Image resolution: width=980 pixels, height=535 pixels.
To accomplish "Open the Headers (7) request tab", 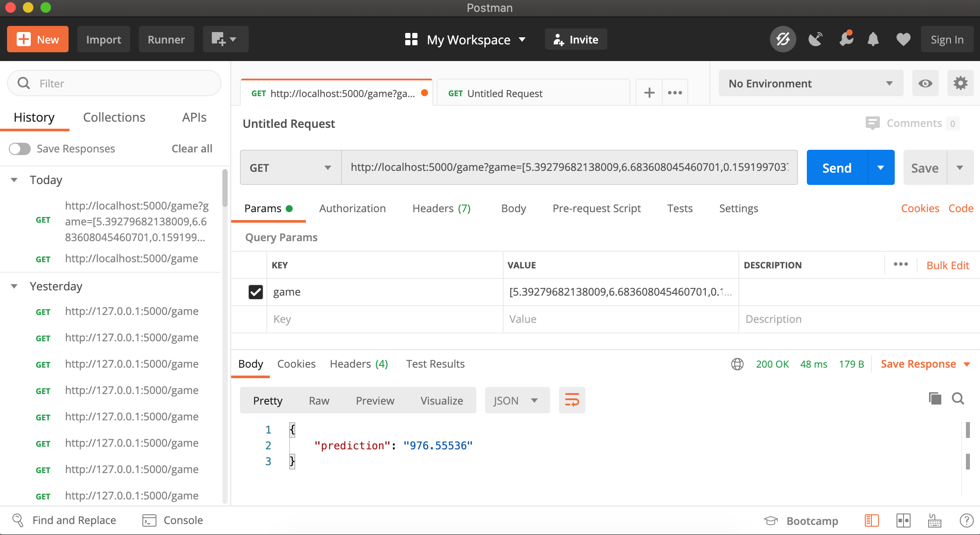I will (x=441, y=208).
